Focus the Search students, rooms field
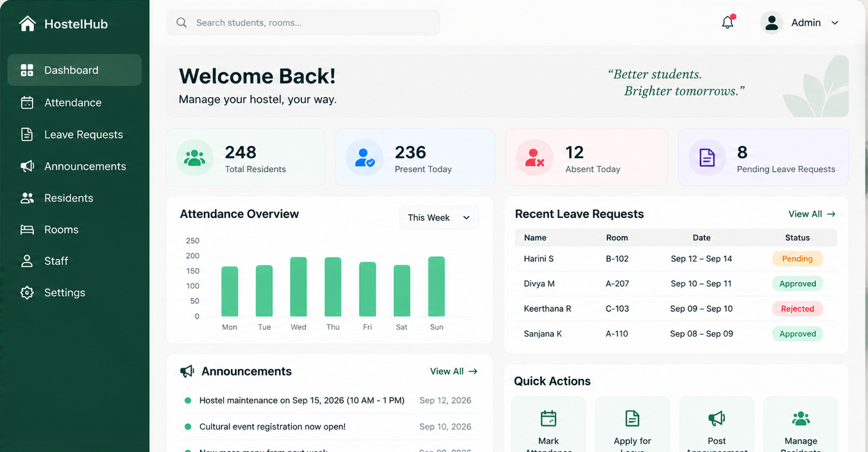Image resolution: width=868 pixels, height=452 pixels. point(303,22)
